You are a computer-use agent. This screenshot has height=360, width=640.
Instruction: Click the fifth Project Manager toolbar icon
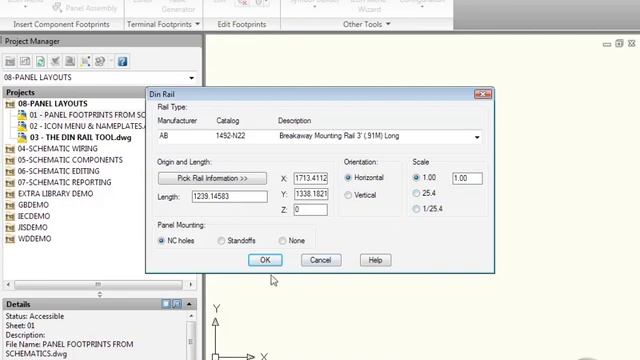(70, 62)
